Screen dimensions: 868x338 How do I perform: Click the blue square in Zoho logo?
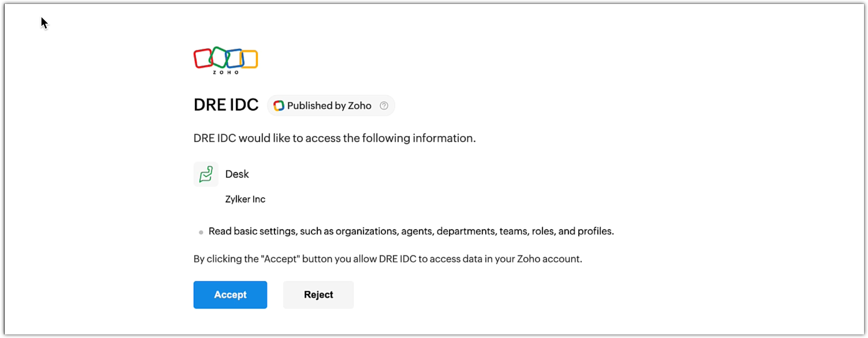235,58
